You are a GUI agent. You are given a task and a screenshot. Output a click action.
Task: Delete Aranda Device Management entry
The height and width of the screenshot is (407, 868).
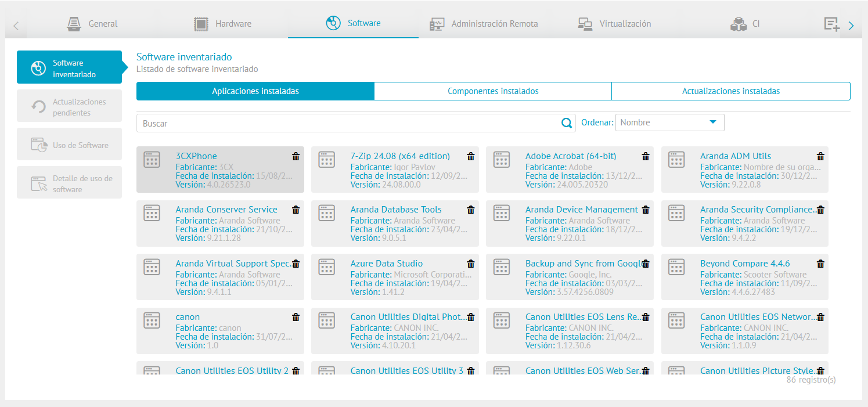coord(646,210)
